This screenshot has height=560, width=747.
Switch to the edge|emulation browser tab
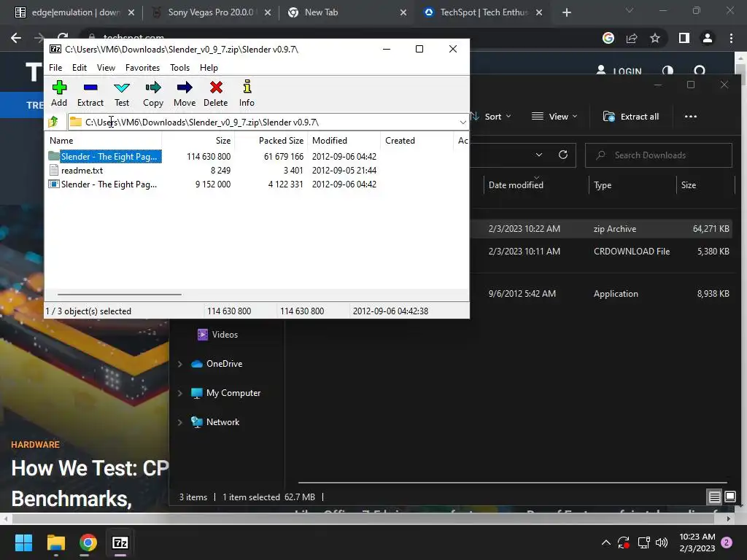tap(75, 12)
